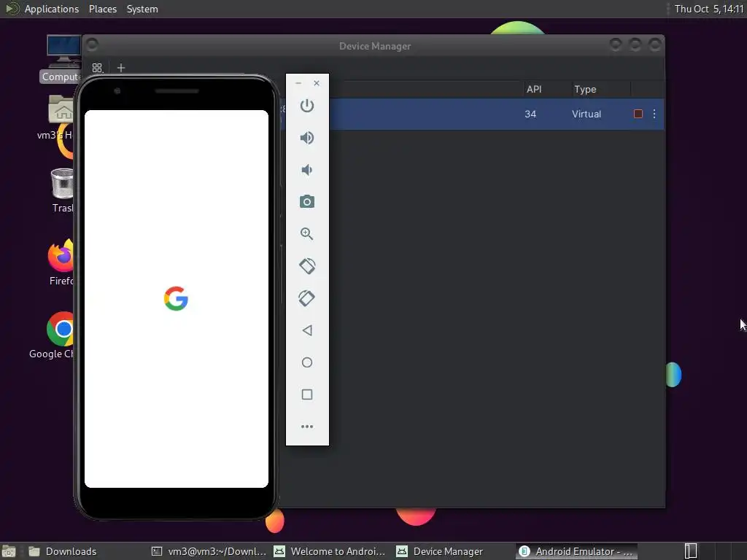The height and width of the screenshot is (560, 747).
Task: Click the device grid view icon in Device Manager
Action: point(97,68)
